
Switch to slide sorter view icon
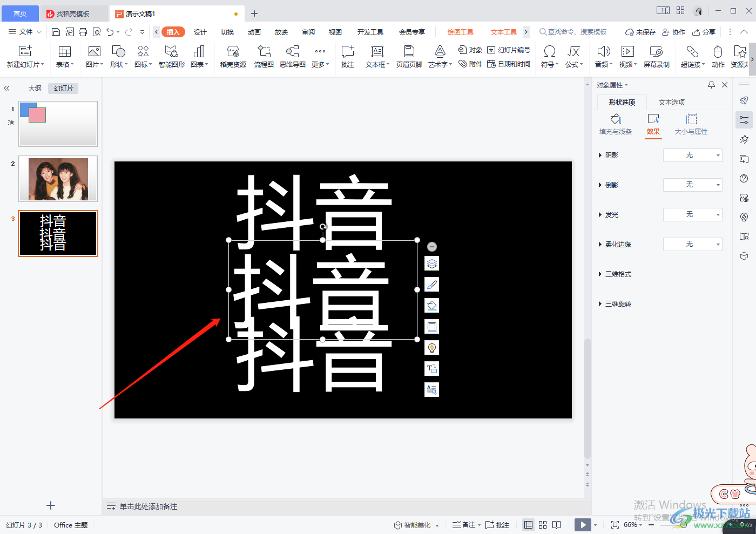(x=543, y=525)
